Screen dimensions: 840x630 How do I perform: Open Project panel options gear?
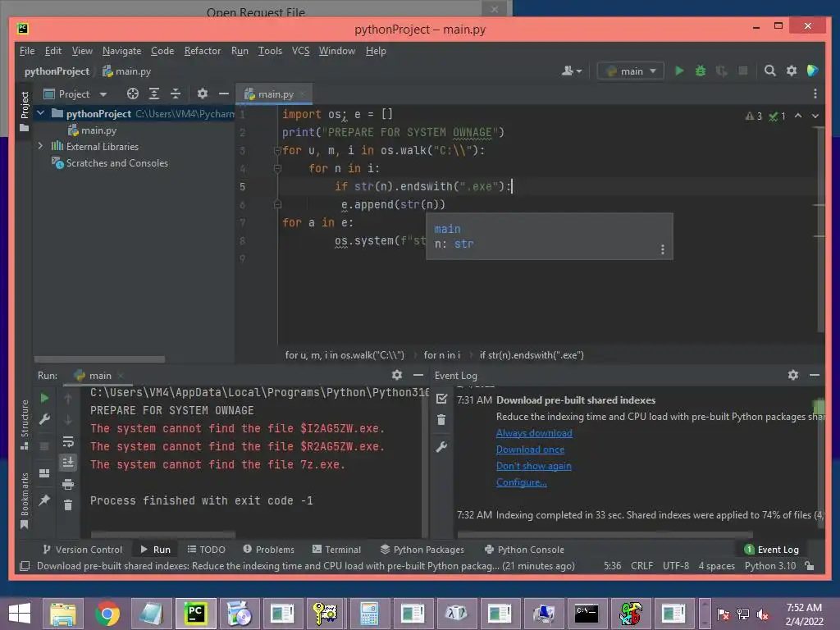point(202,94)
